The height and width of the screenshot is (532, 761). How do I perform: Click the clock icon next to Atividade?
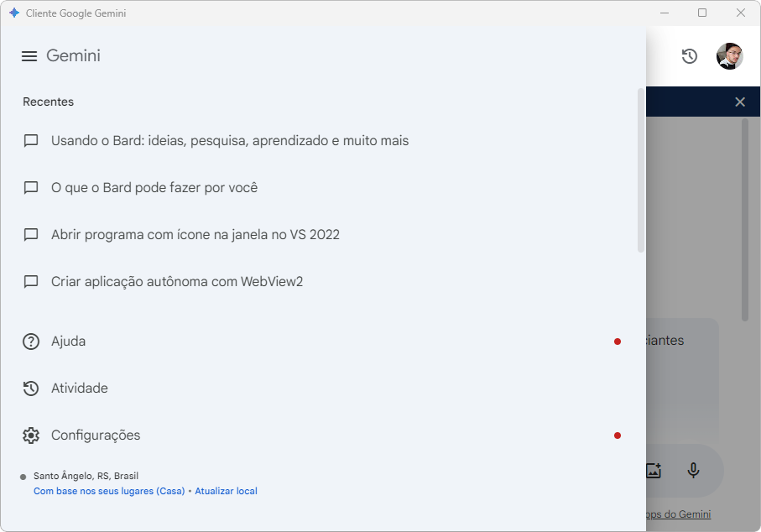31,389
